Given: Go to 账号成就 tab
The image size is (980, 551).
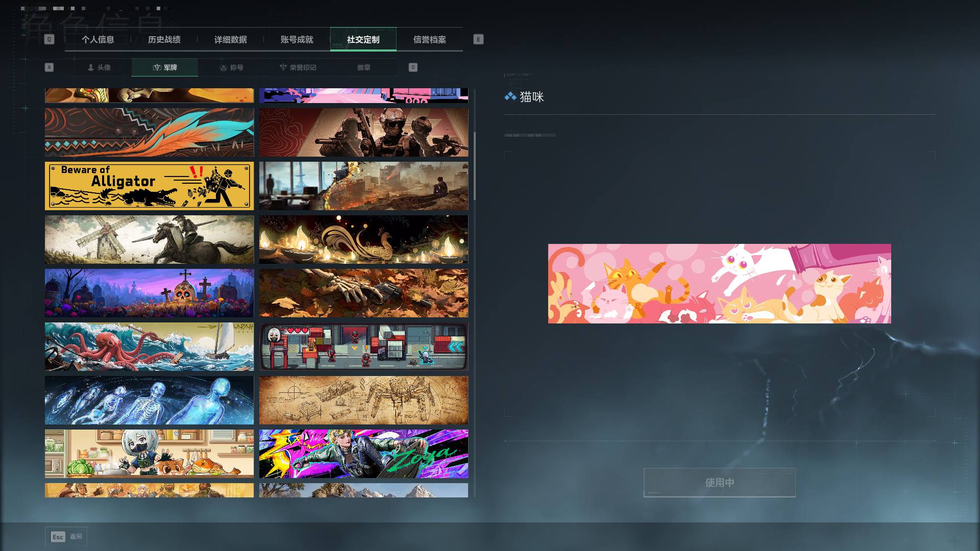Looking at the screenshot, I should [x=297, y=39].
